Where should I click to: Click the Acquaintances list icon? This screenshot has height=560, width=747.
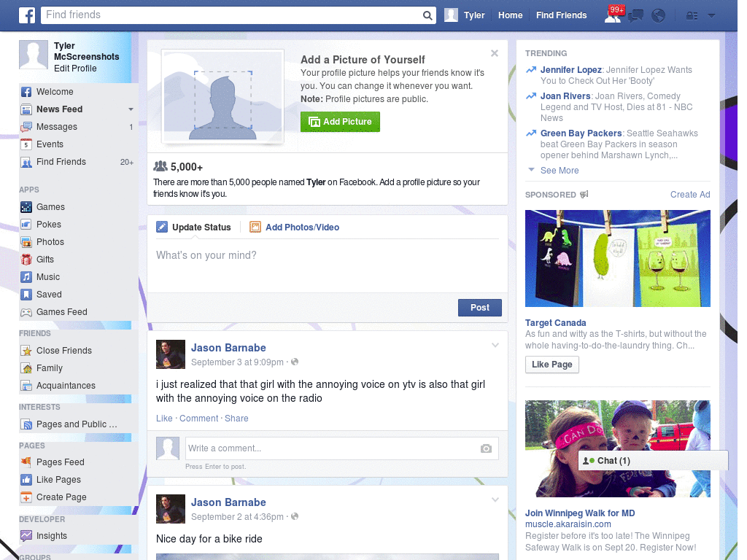(26, 386)
